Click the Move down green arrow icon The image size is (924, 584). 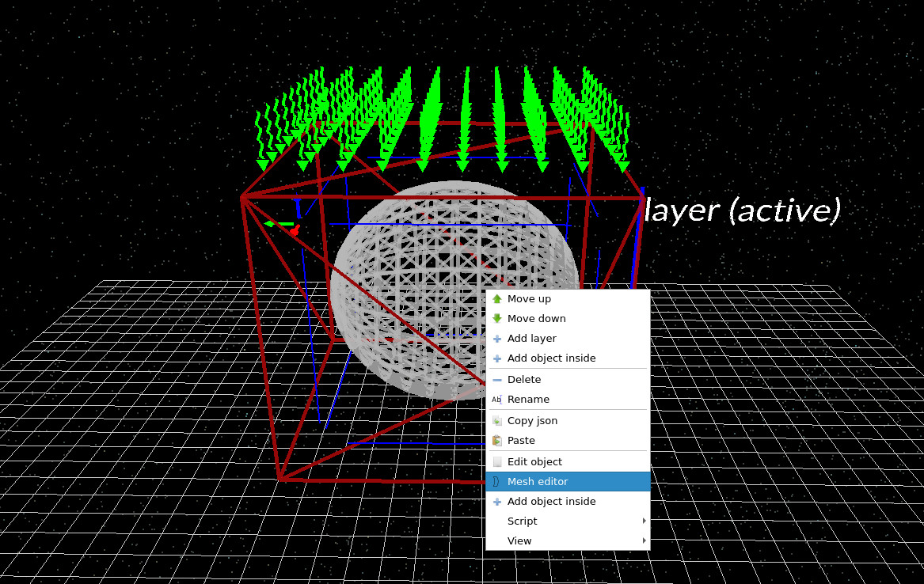497,318
